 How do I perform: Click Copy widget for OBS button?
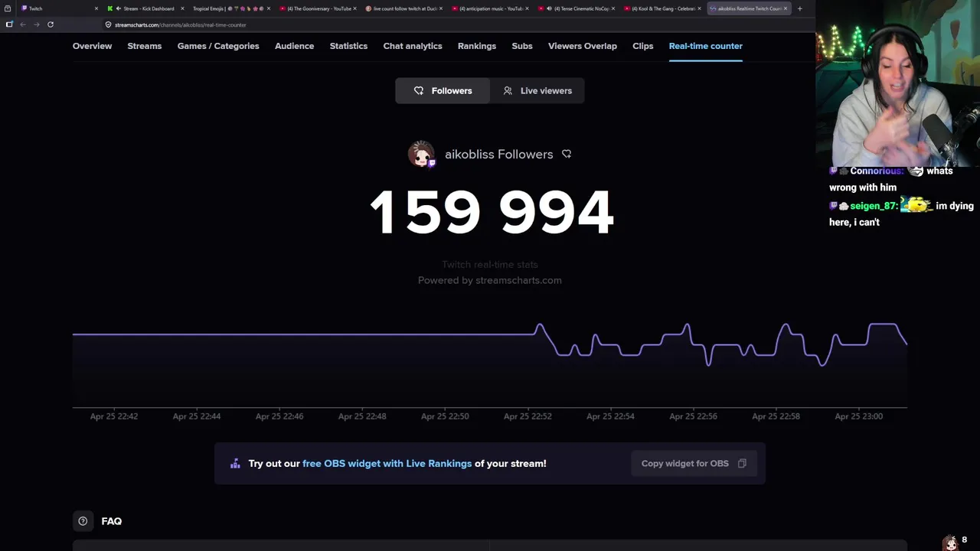[694, 463]
